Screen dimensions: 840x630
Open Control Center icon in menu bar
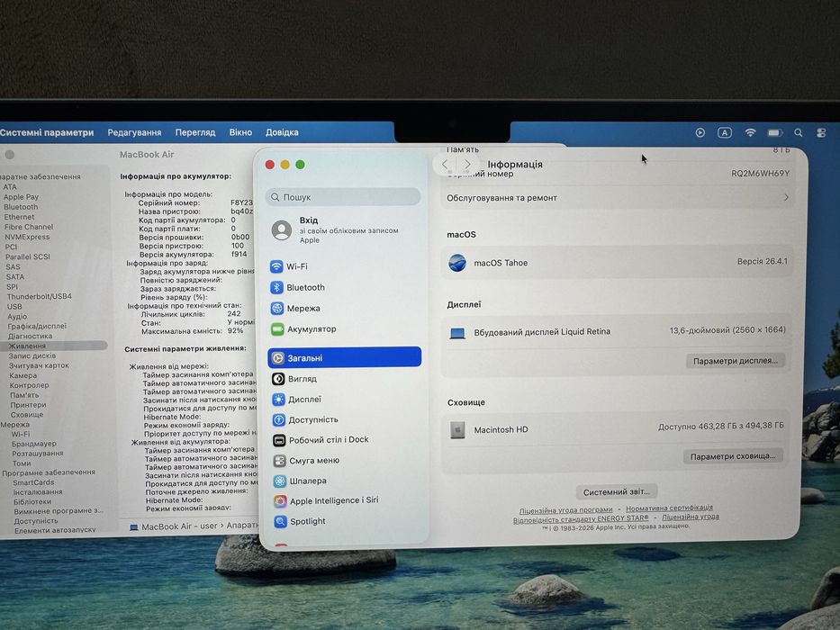coord(821,132)
